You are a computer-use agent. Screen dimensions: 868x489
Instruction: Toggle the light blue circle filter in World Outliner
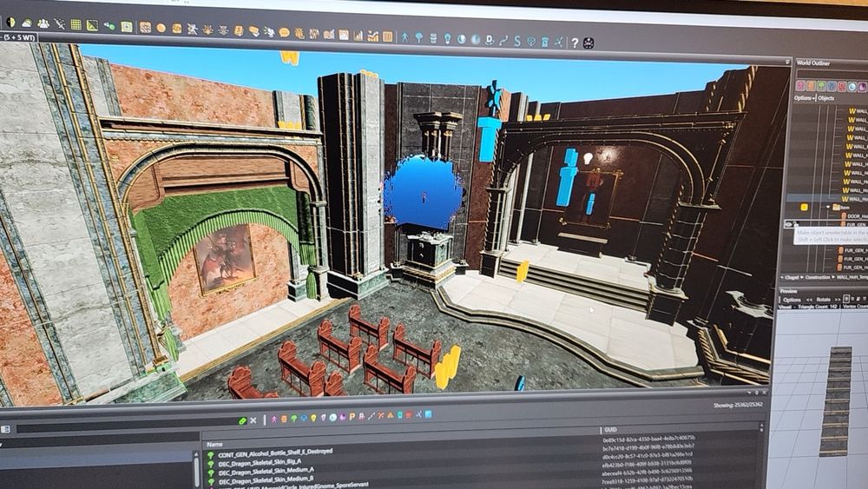click(x=852, y=88)
